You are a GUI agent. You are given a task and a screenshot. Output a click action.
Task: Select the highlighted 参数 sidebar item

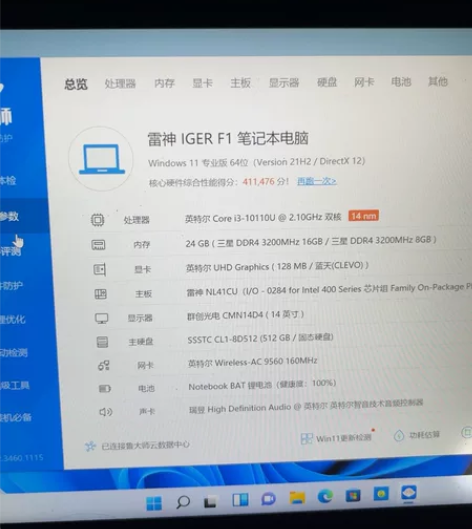pyautogui.click(x=24, y=216)
